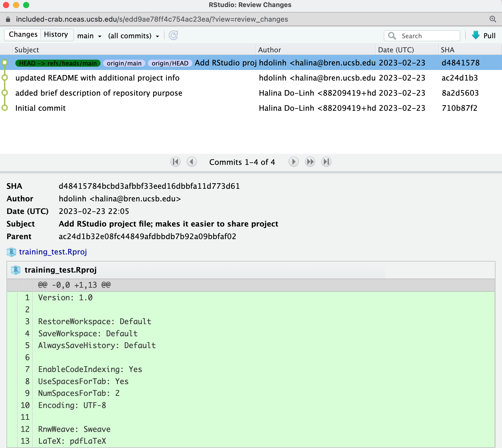Click the browser zoom magnifier icon
502x448 pixels.
tap(493, 19)
